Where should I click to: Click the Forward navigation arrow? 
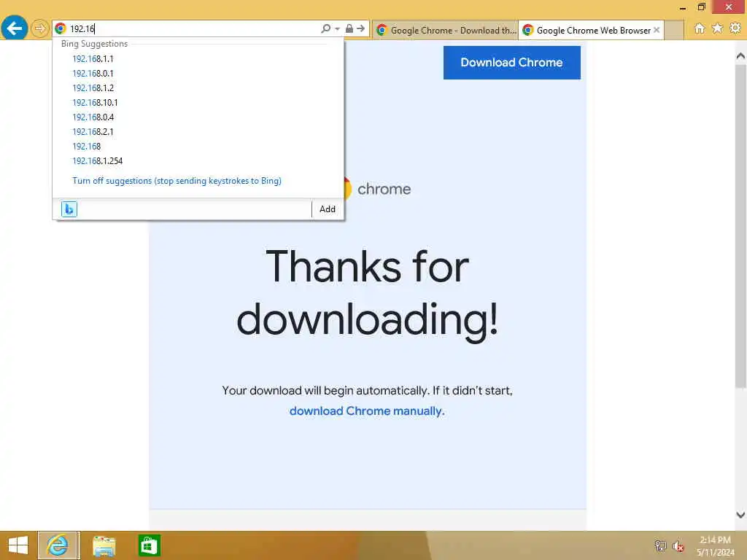tap(40, 28)
